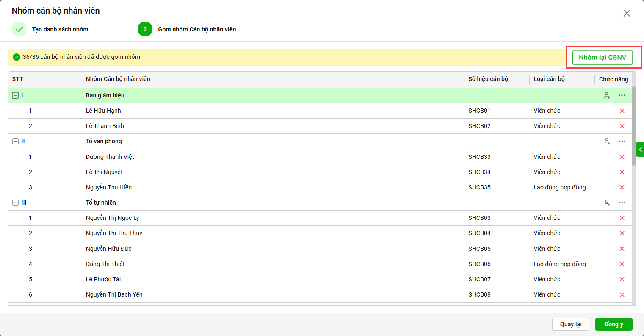The height and width of the screenshot is (336, 644).
Task: Remove Lê Hữu Hạnh from group
Action: coord(622,111)
